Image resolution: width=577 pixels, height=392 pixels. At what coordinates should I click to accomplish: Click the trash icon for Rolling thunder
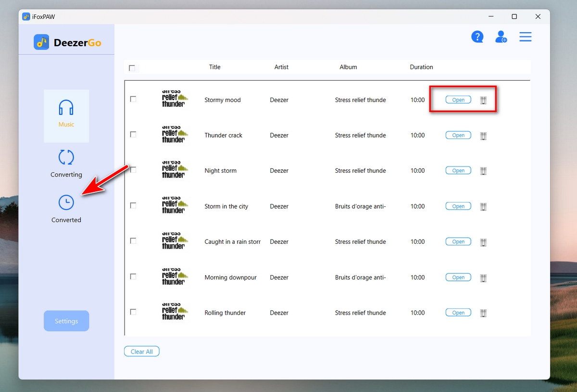click(x=483, y=312)
